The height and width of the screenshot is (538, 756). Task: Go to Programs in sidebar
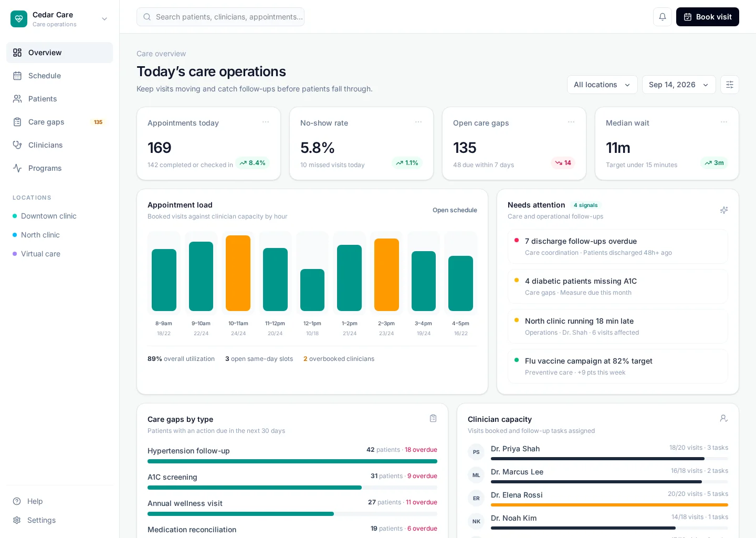pyautogui.click(x=59, y=168)
